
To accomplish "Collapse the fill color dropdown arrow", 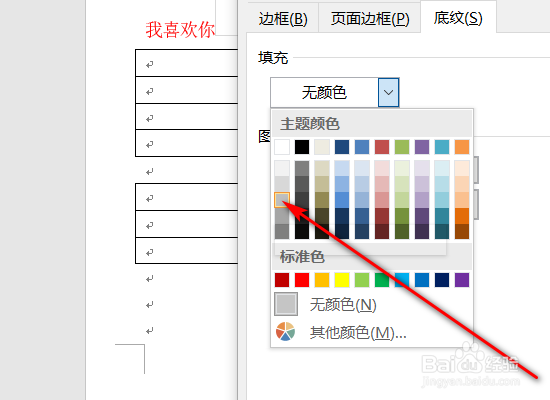I will point(388,93).
